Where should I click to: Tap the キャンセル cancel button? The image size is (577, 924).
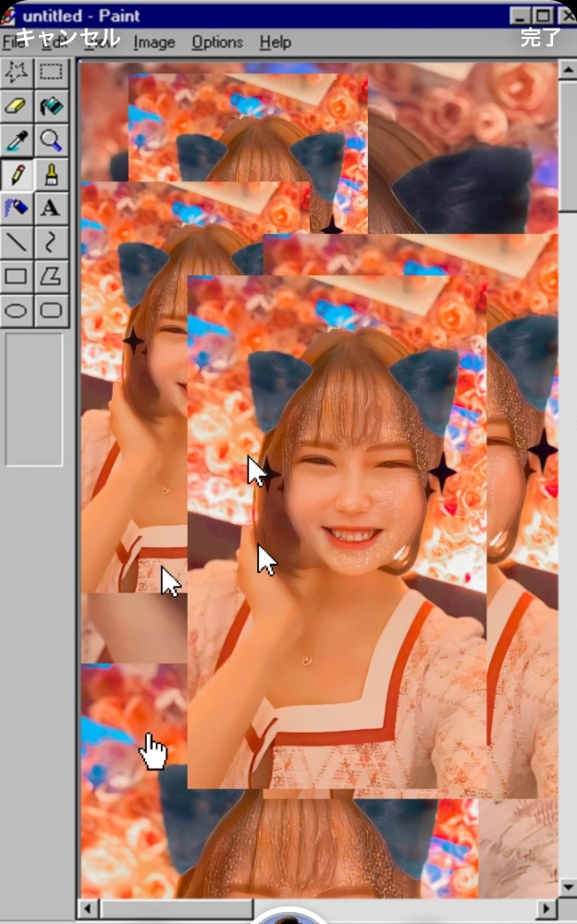coord(68,38)
